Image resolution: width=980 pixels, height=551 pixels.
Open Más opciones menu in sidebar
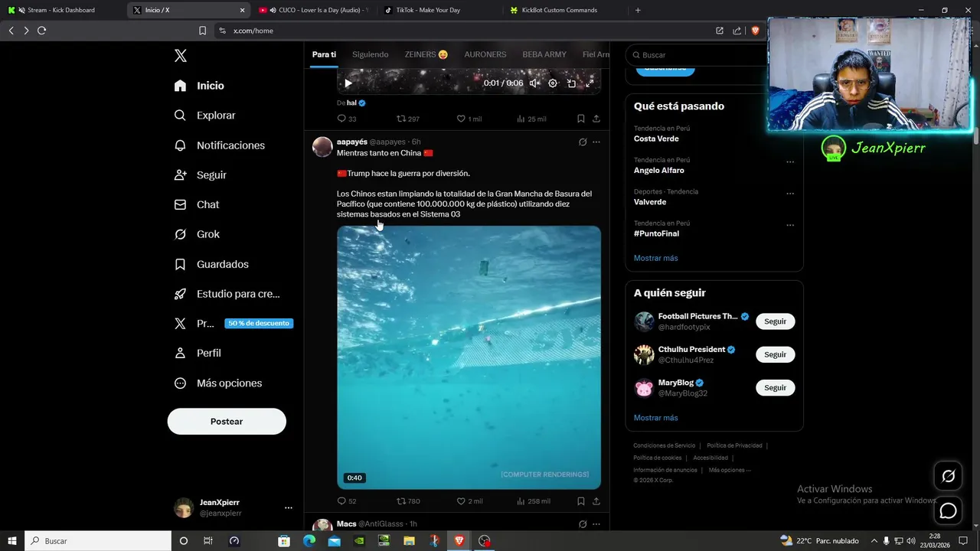point(218,383)
